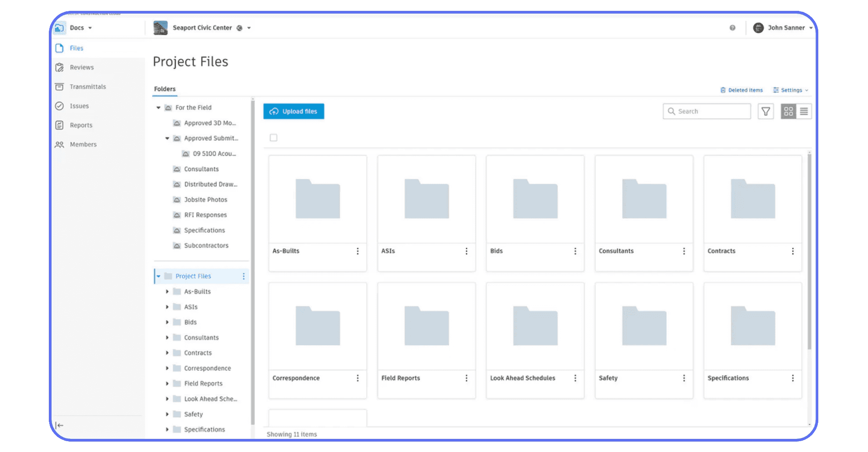Switch to the Folders tab
Viewport: 868px width, 452px height.
pyautogui.click(x=164, y=89)
